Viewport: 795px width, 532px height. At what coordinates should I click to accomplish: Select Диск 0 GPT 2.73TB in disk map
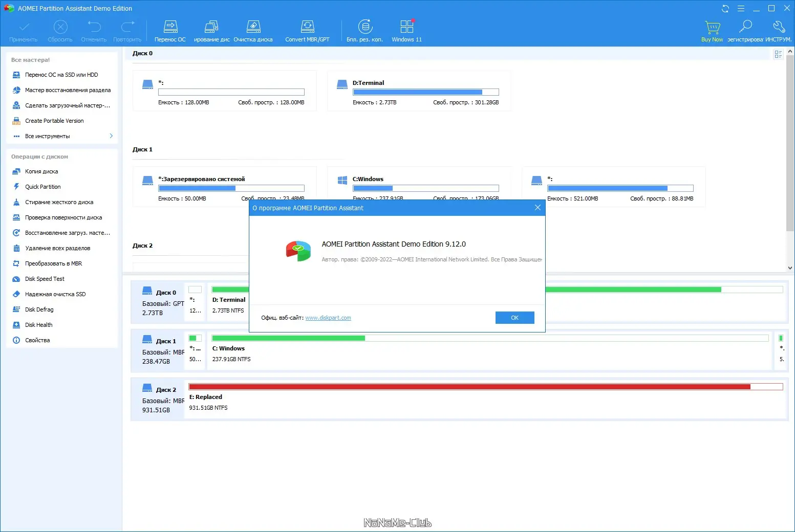click(x=159, y=302)
